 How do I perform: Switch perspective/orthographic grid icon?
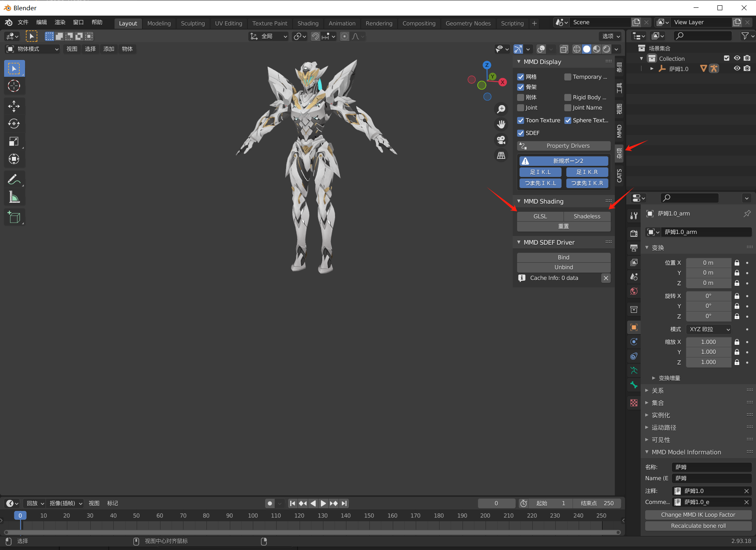click(501, 156)
